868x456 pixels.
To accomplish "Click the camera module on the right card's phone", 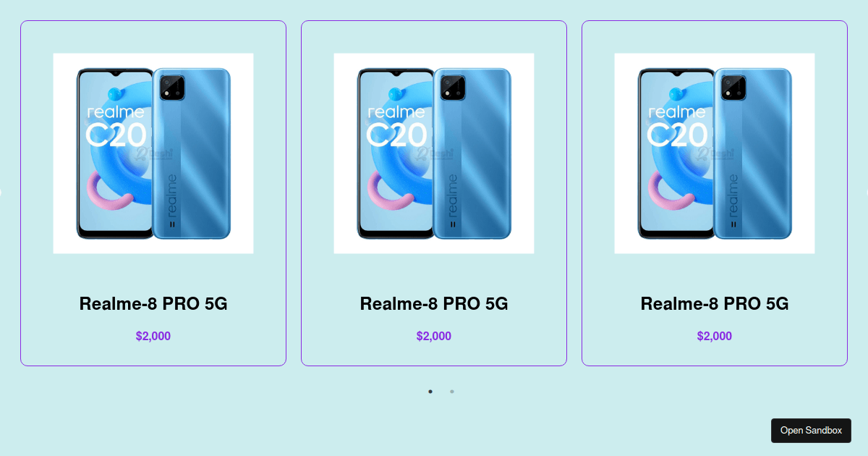I will pyautogui.click(x=733, y=88).
